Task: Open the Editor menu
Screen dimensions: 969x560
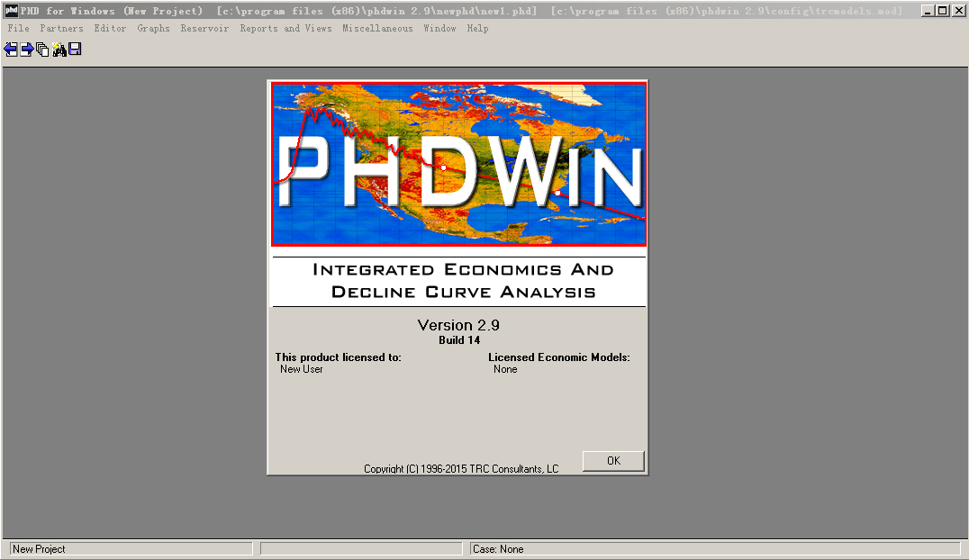Action: coord(110,29)
